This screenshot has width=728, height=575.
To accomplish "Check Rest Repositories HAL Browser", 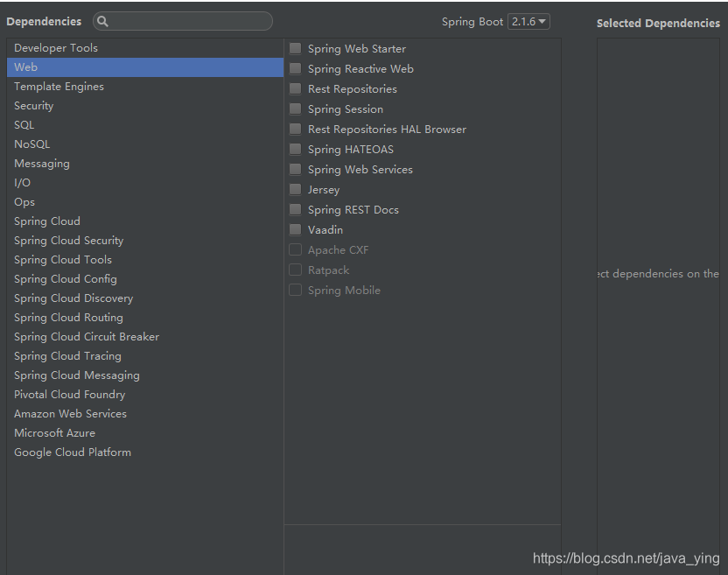I will click(295, 130).
